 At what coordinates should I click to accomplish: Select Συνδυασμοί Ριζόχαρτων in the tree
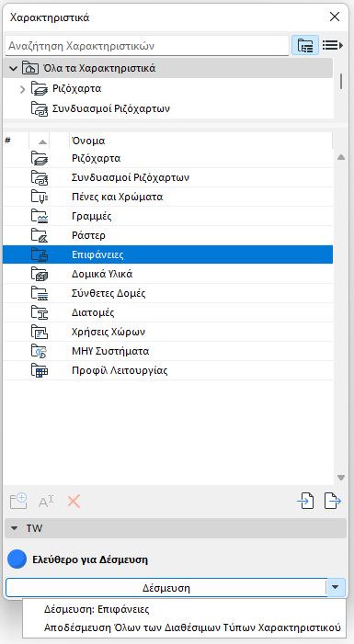[111, 108]
